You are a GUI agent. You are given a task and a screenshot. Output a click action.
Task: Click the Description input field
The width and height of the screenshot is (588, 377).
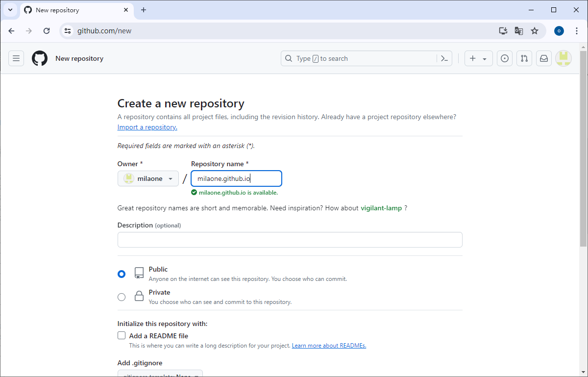coord(290,240)
